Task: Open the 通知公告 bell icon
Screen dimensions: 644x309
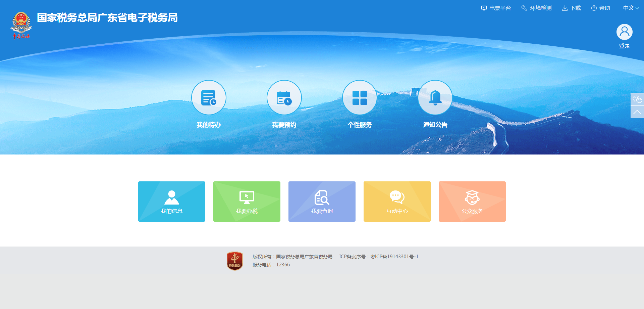Action: [435, 97]
